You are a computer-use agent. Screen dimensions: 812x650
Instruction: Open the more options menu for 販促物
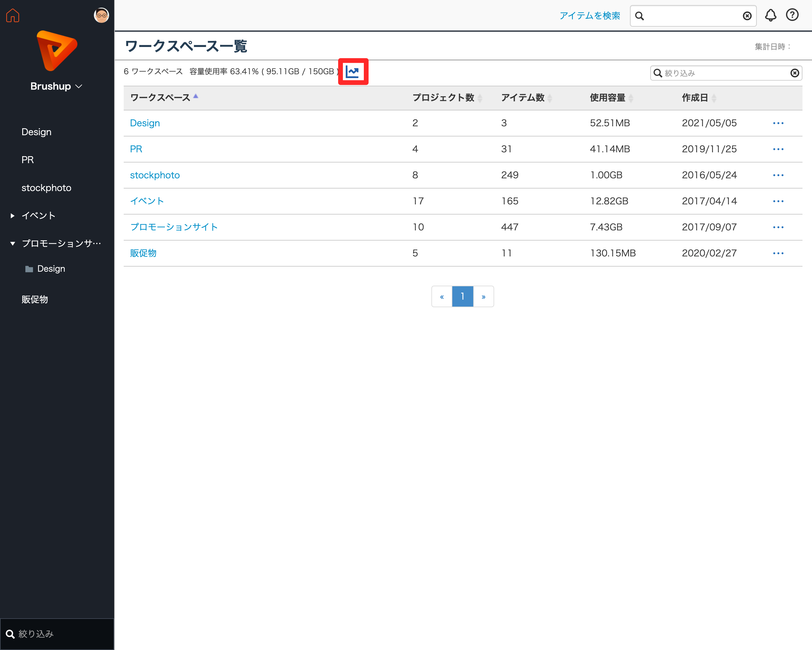(x=778, y=253)
